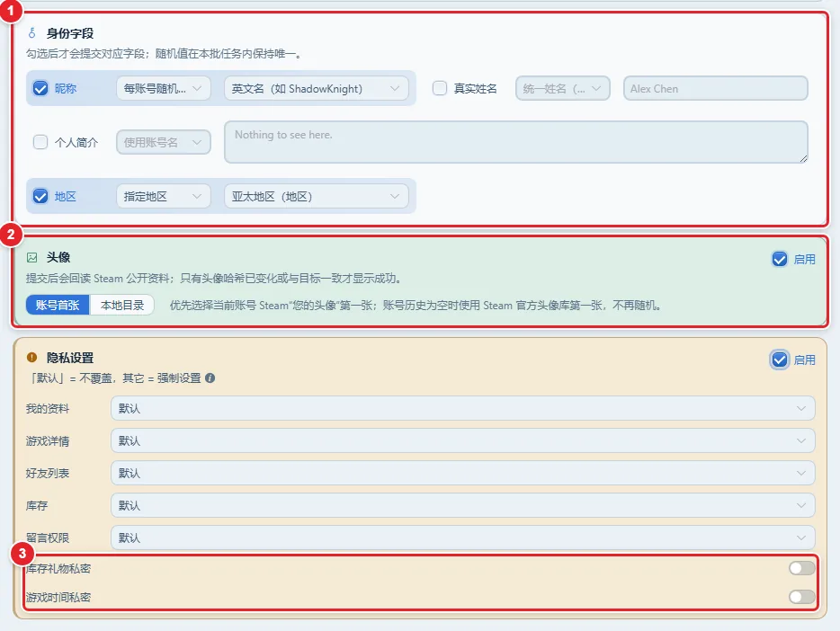Viewport: 840px width, 631px height.
Task: Open the 好友列表 privacy dropdown
Action: 463,473
